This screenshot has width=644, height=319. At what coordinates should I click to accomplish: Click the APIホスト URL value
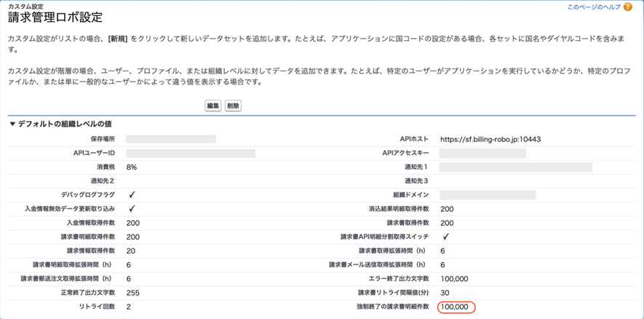tap(490, 139)
